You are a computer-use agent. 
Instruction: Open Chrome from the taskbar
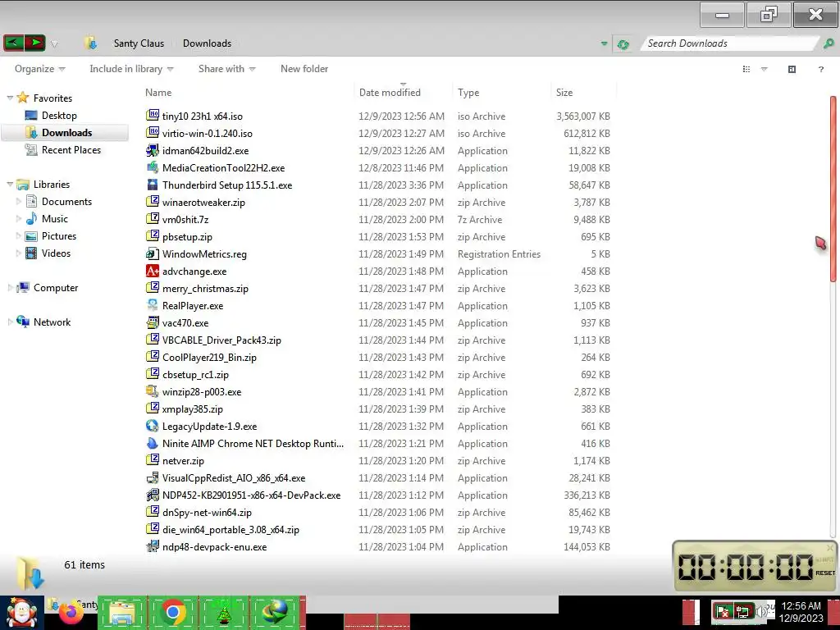172,612
